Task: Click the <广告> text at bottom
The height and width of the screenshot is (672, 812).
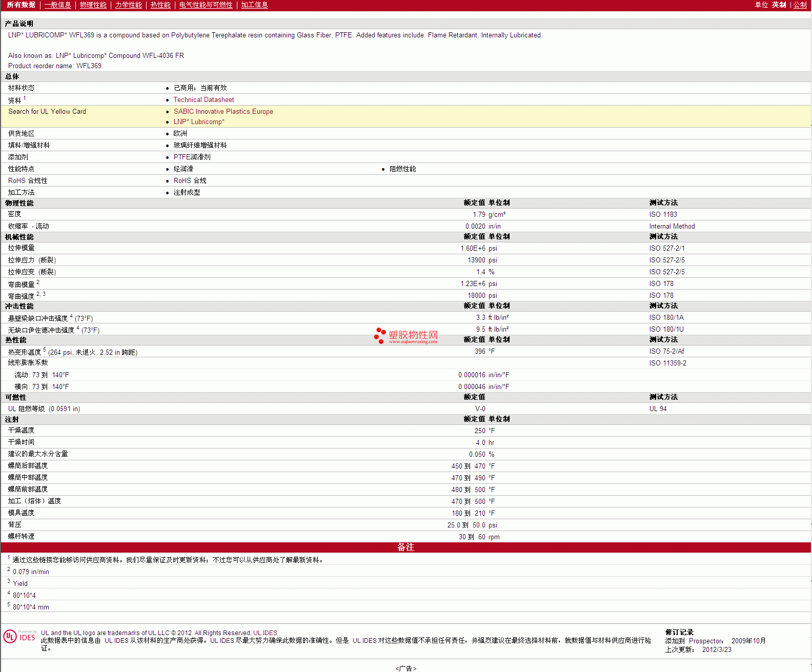Action: click(406, 668)
